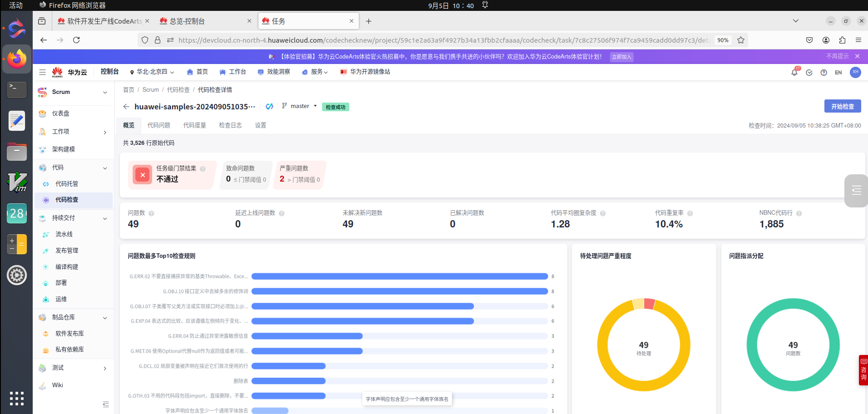Open the 华北-北京四 region selector
868x414 pixels.
coord(152,72)
